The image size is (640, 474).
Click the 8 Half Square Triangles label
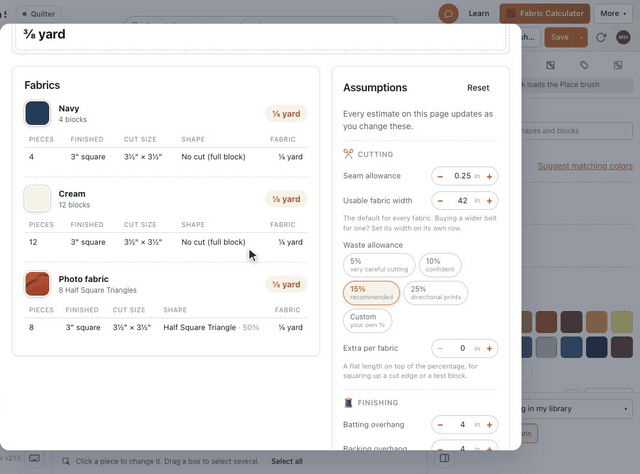pos(98,290)
